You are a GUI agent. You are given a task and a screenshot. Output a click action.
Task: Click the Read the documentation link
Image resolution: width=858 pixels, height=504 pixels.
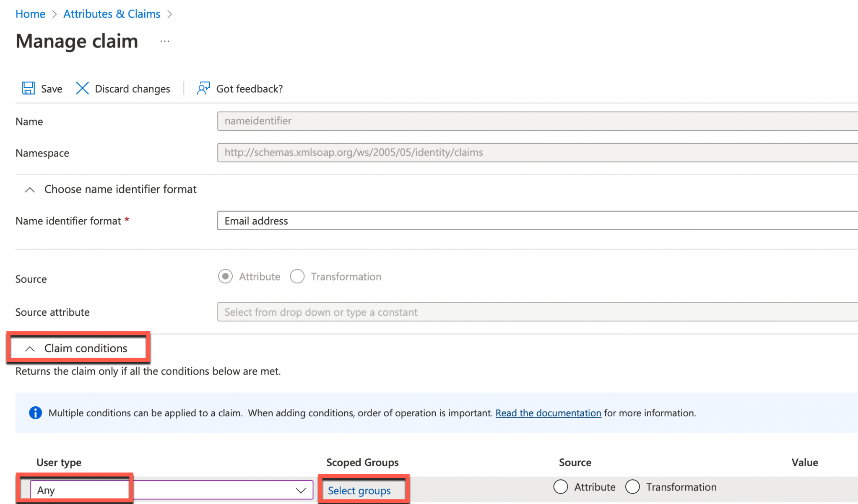(x=548, y=413)
